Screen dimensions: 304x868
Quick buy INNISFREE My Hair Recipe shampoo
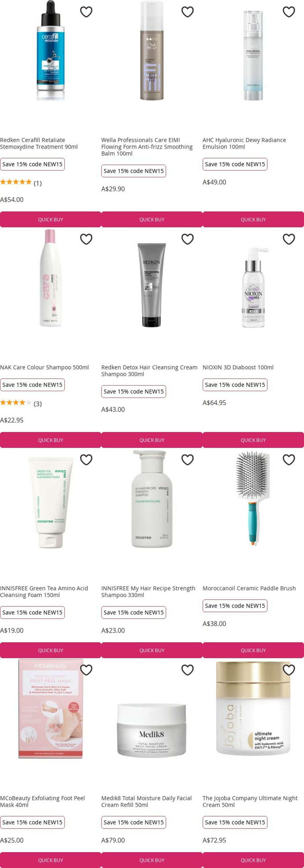pos(152,650)
